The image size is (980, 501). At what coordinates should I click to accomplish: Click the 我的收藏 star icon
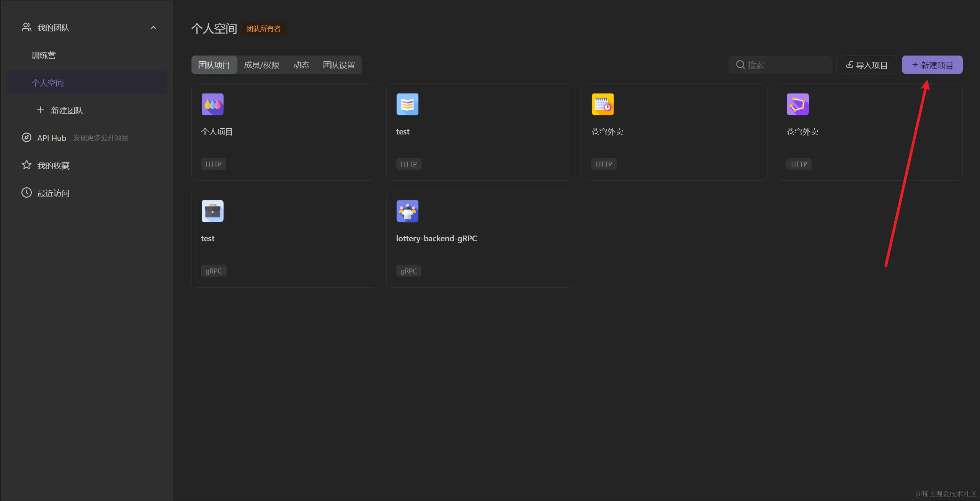pos(26,165)
